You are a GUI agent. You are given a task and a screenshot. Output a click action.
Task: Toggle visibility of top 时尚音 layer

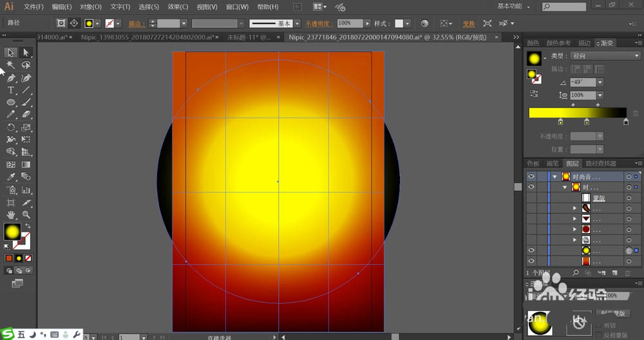pos(531,176)
